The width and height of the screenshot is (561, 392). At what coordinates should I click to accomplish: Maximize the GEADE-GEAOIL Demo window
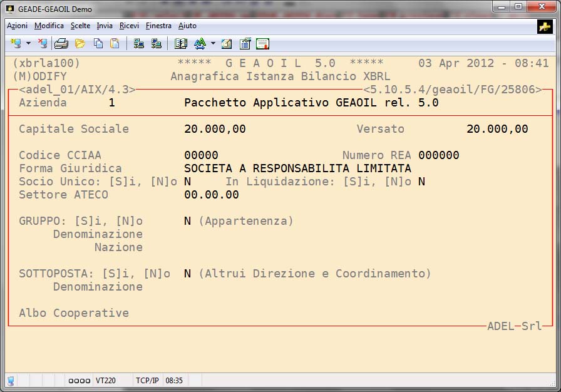point(518,7)
